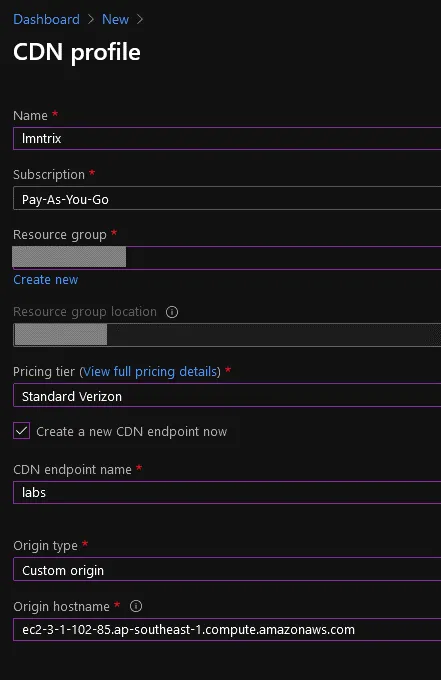
Task: Click the Create new resource group link
Action: pos(46,280)
